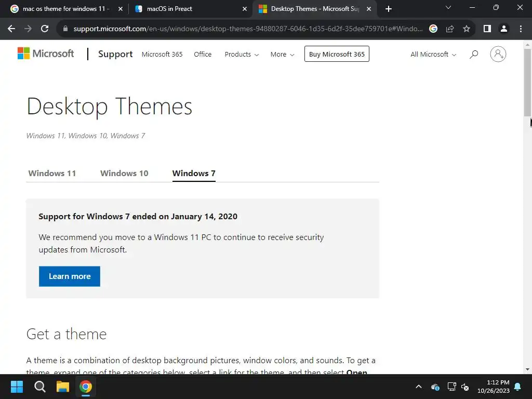Sign in using the account avatar icon
This screenshot has height=399, width=532.
pyautogui.click(x=498, y=54)
